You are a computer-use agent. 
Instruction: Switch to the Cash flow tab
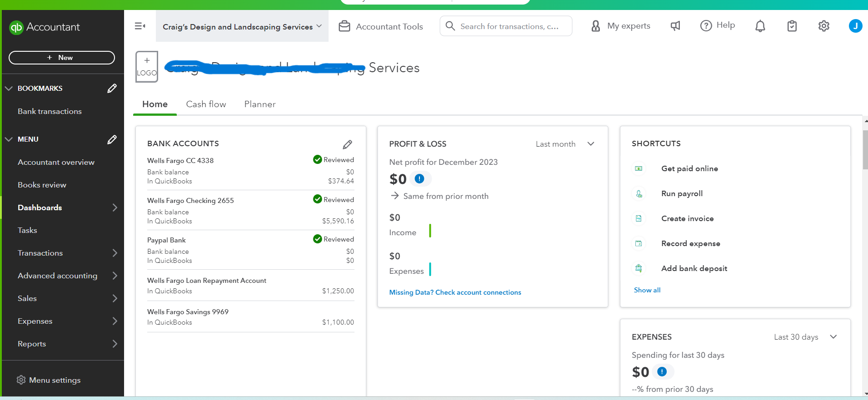pyautogui.click(x=206, y=104)
